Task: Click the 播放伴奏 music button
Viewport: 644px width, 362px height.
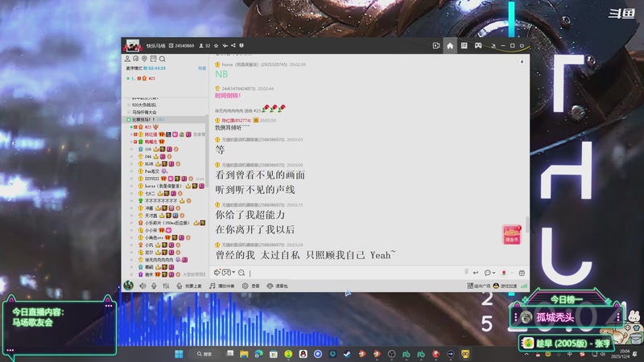Action: [x=222, y=286]
